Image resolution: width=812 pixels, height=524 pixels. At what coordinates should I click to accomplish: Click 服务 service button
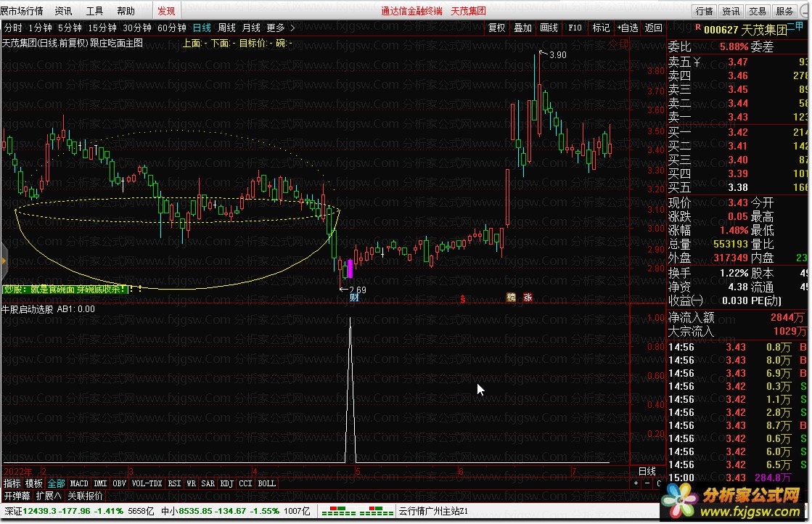click(x=784, y=11)
